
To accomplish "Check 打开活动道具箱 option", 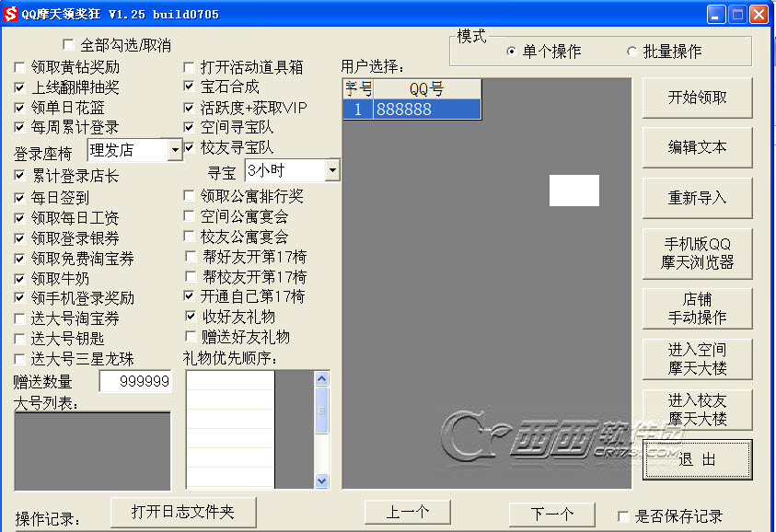I will pos(189,67).
